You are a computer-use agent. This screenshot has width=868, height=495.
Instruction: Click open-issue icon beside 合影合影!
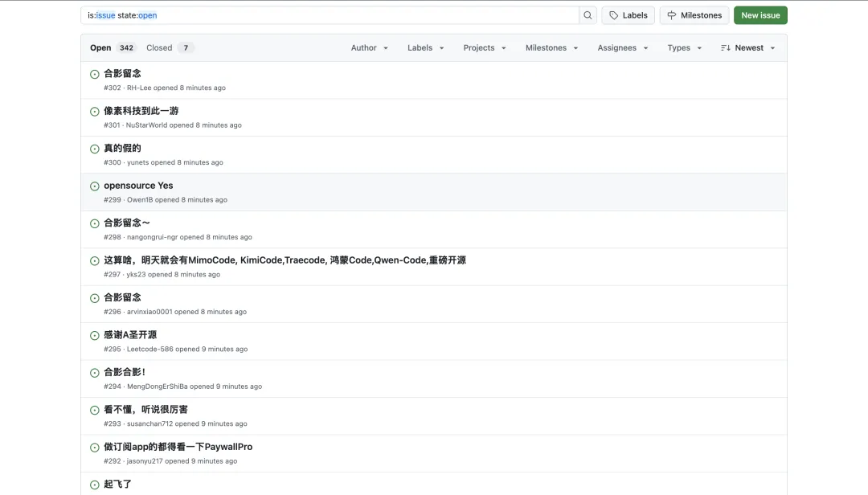tap(95, 373)
